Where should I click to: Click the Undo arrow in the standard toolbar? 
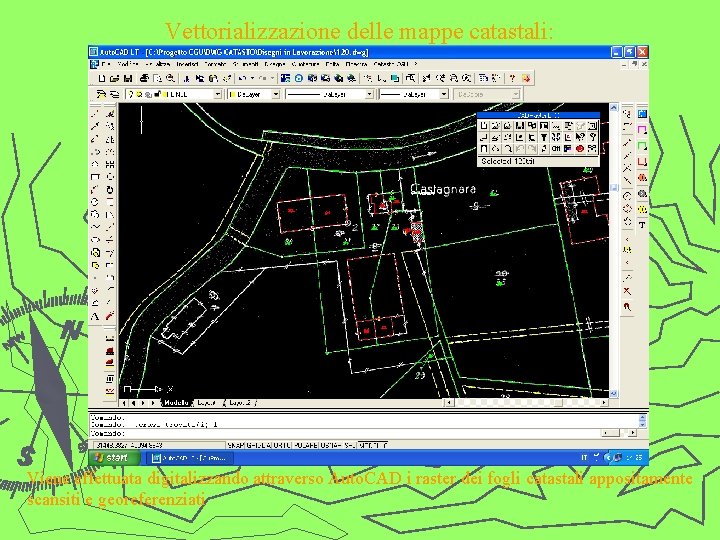click(242, 79)
